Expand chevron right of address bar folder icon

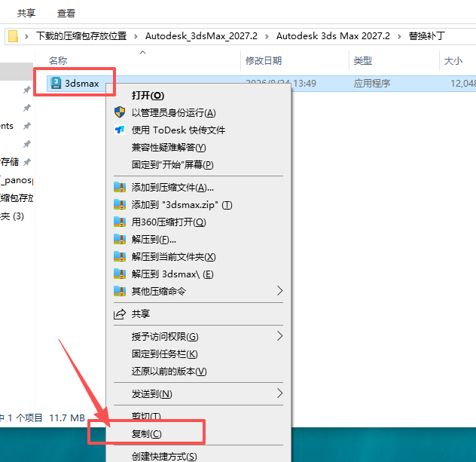(26, 36)
